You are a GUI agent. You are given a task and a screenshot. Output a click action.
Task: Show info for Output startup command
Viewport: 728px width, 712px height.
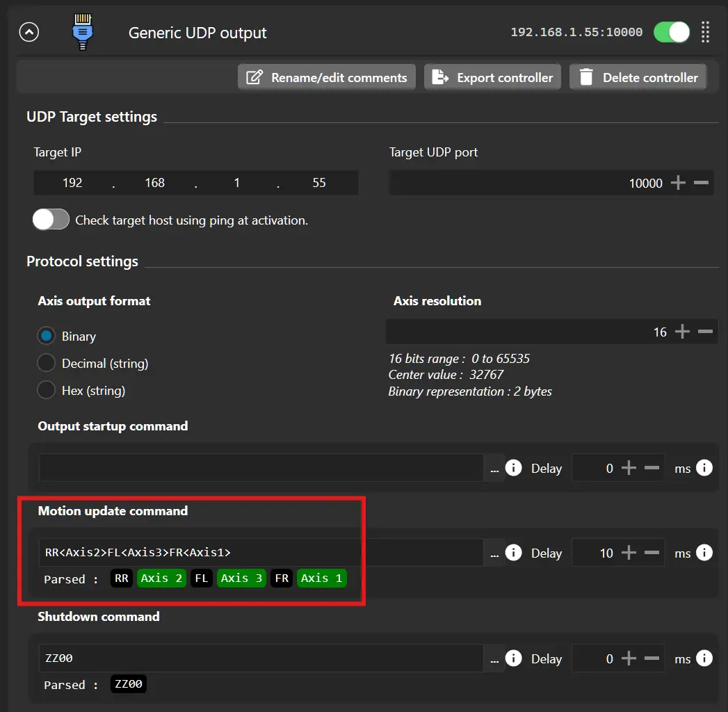point(514,468)
